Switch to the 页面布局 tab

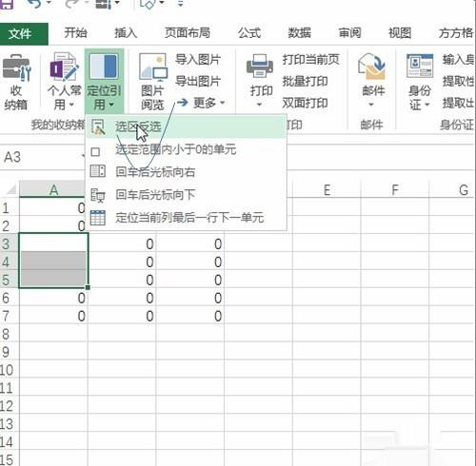pos(188,33)
